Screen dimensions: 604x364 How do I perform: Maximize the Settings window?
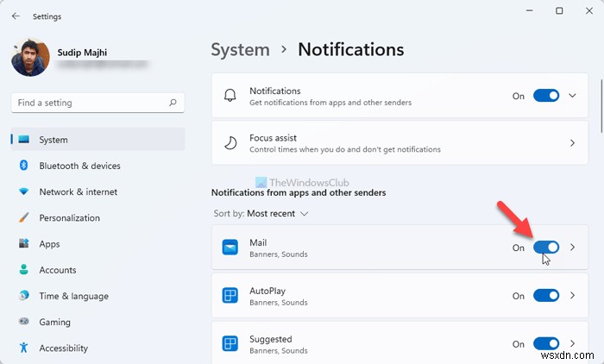(x=559, y=11)
